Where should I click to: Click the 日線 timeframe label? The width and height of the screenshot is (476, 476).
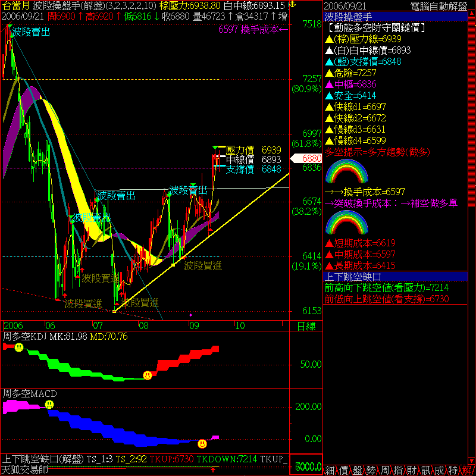click(306, 326)
